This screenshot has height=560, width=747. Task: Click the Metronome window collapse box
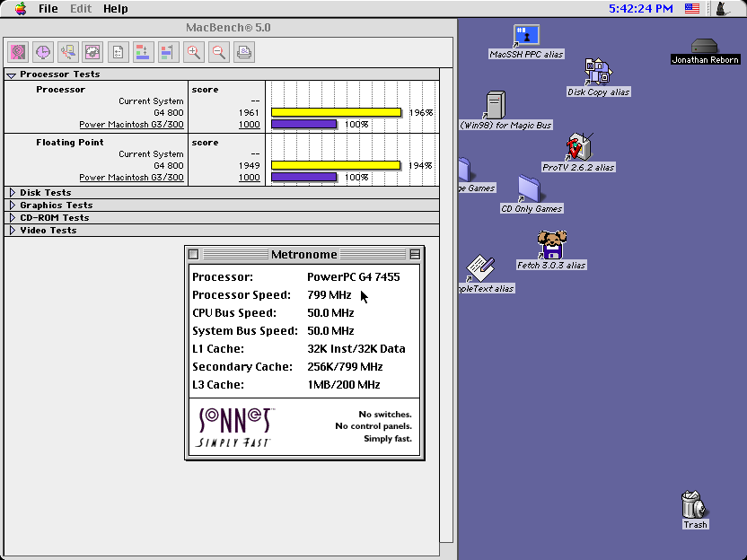[415, 254]
